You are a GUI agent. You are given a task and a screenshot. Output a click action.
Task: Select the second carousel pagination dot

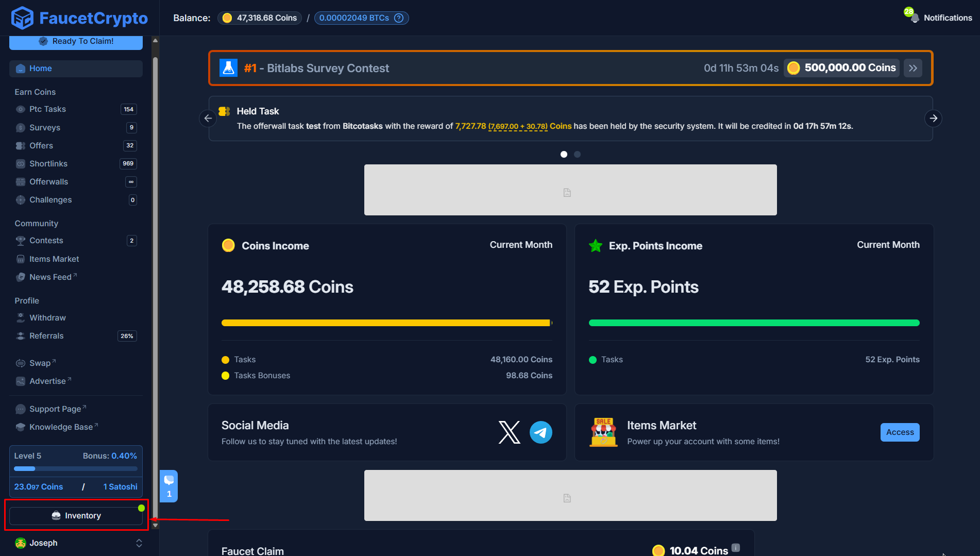pyautogui.click(x=577, y=154)
